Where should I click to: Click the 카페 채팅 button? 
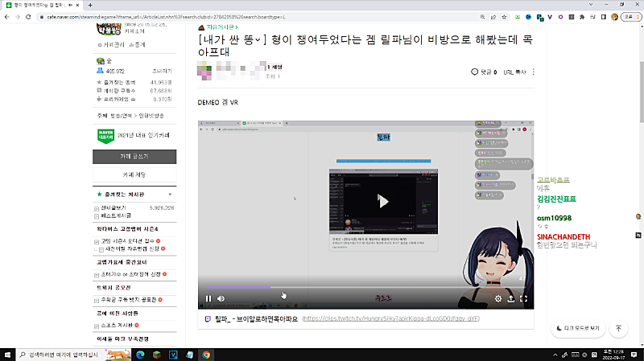(x=134, y=174)
